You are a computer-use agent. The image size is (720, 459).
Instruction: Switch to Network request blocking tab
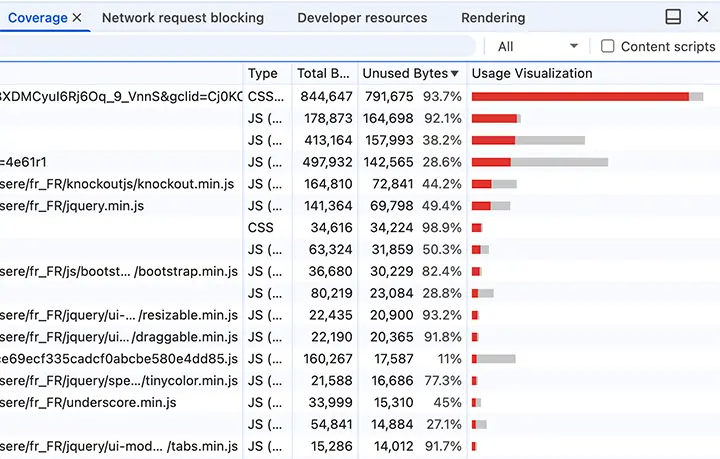tap(183, 17)
